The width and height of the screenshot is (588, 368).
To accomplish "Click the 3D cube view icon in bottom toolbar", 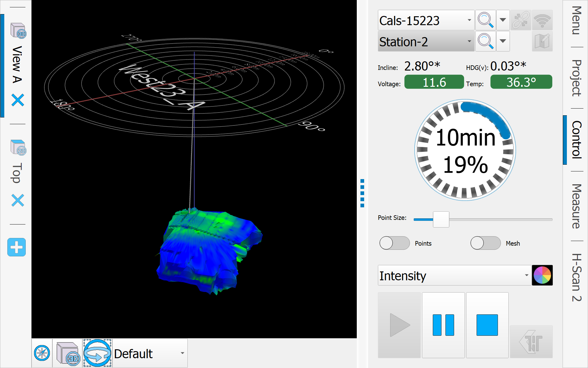I will click(68, 353).
